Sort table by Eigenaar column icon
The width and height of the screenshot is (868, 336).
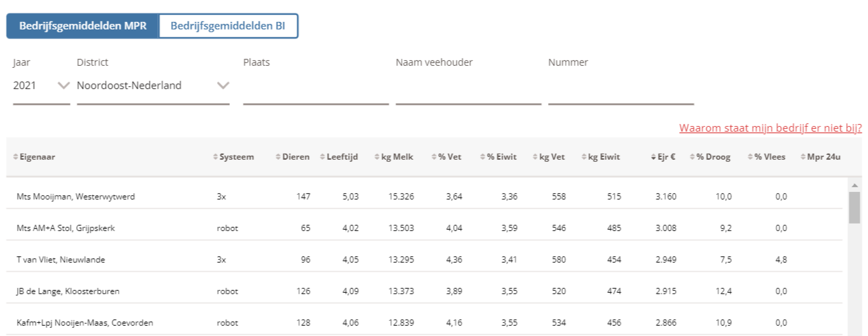(16, 157)
